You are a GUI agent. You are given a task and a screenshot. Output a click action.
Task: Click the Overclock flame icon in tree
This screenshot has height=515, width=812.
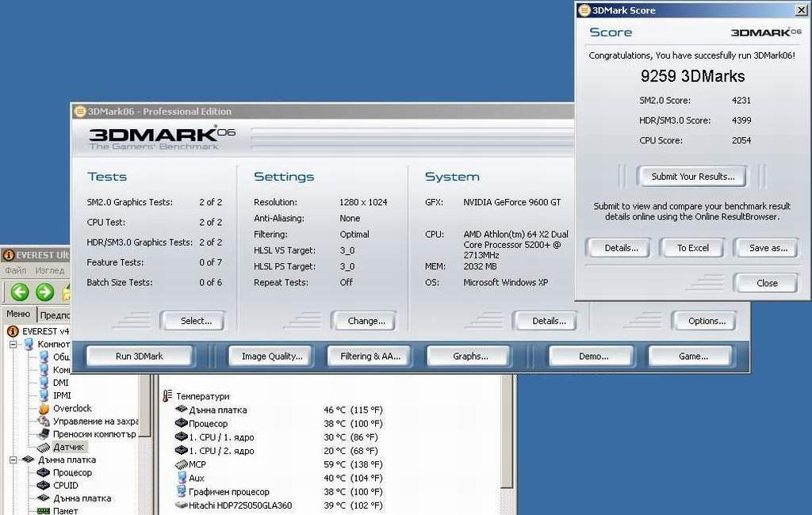(x=44, y=408)
